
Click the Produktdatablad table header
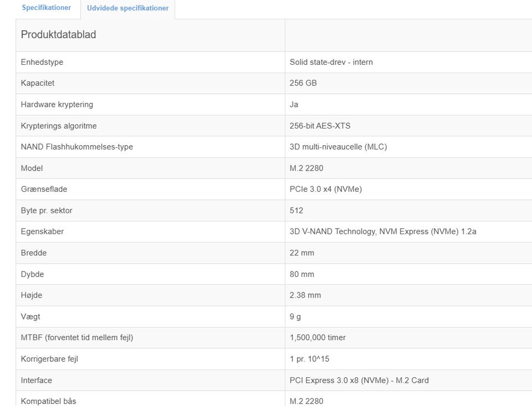58,35
